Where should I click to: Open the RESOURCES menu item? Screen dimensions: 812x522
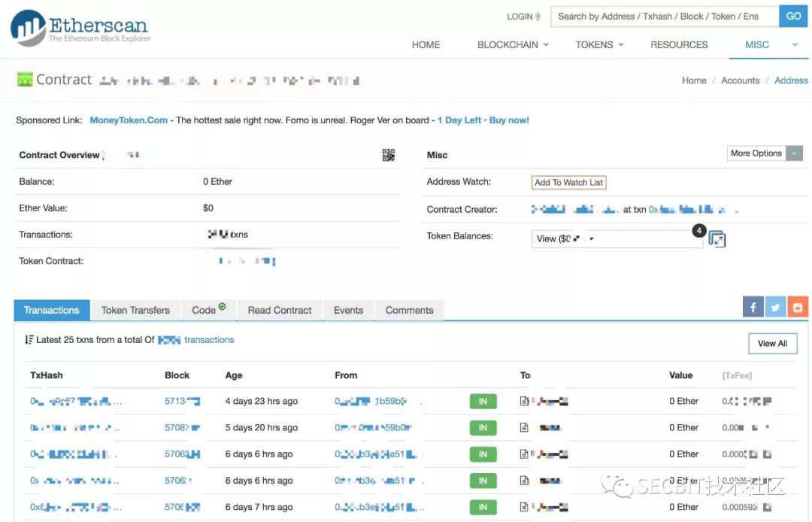point(679,45)
